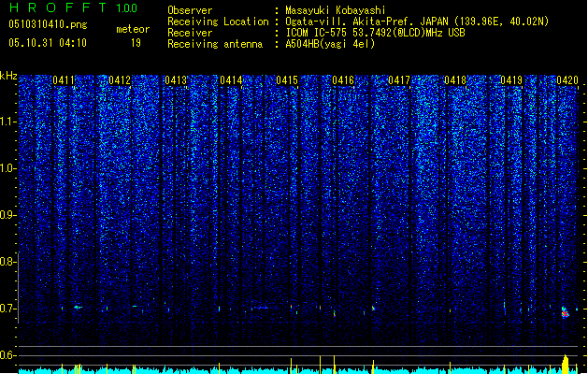Click the 0411 time marker
Image resolution: width=588 pixels, height=374 pixels.
pyautogui.click(x=64, y=79)
